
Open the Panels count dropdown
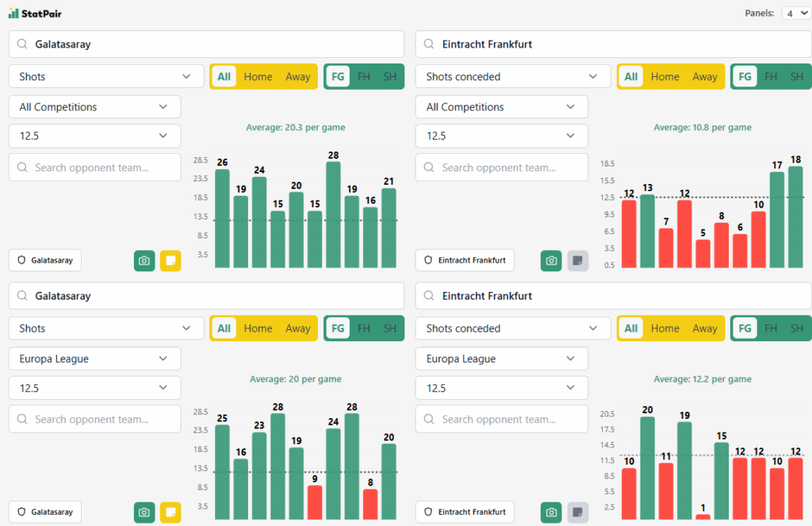tap(796, 13)
